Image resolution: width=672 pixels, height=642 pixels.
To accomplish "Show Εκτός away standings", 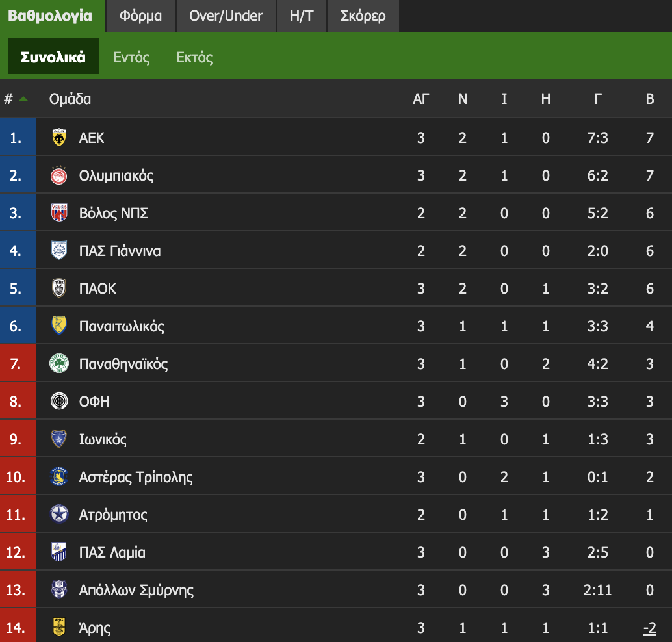I will tap(194, 57).
